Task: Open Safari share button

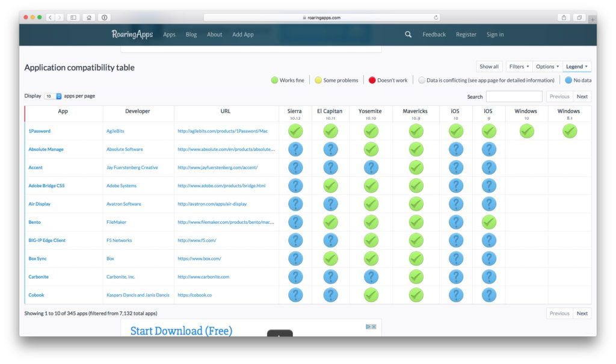Action: pos(564,17)
